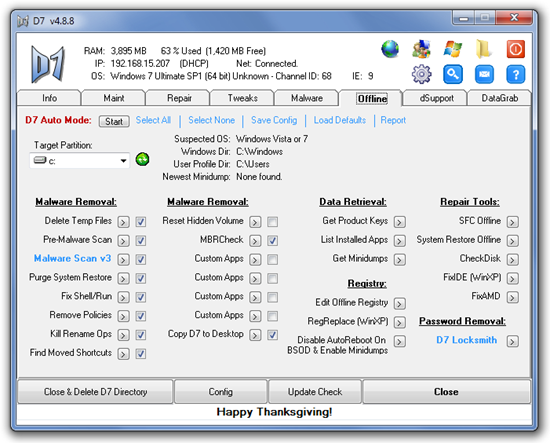The width and height of the screenshot is (550, 443).
Task: Open the blue question mark help icon
Action: click(x=516, y=74)
